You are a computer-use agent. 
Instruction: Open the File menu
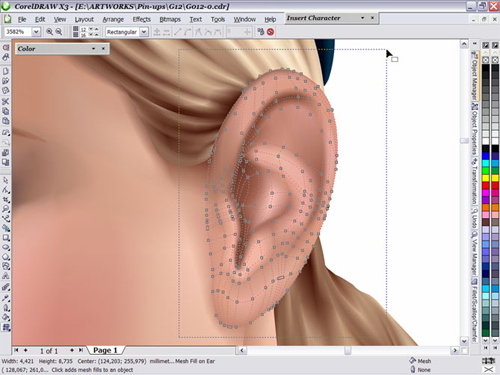22,19
